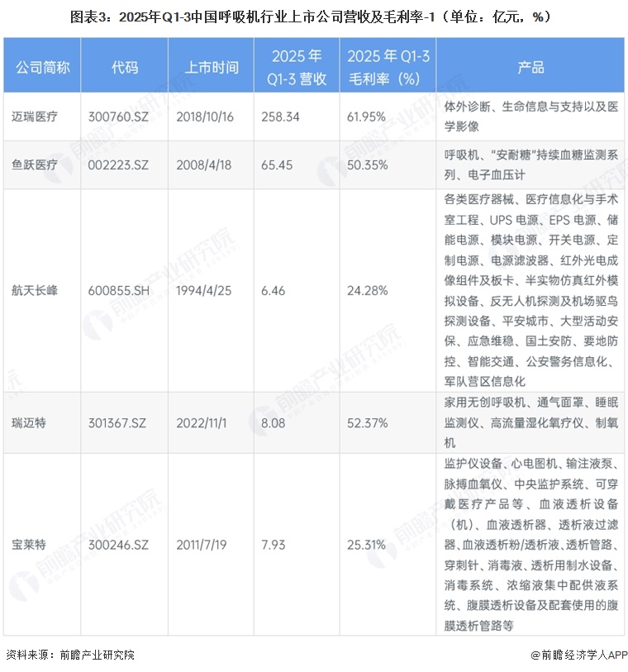
Task: Select the 2025年Q1-3 毛利率(%) header
Action: 388,67
